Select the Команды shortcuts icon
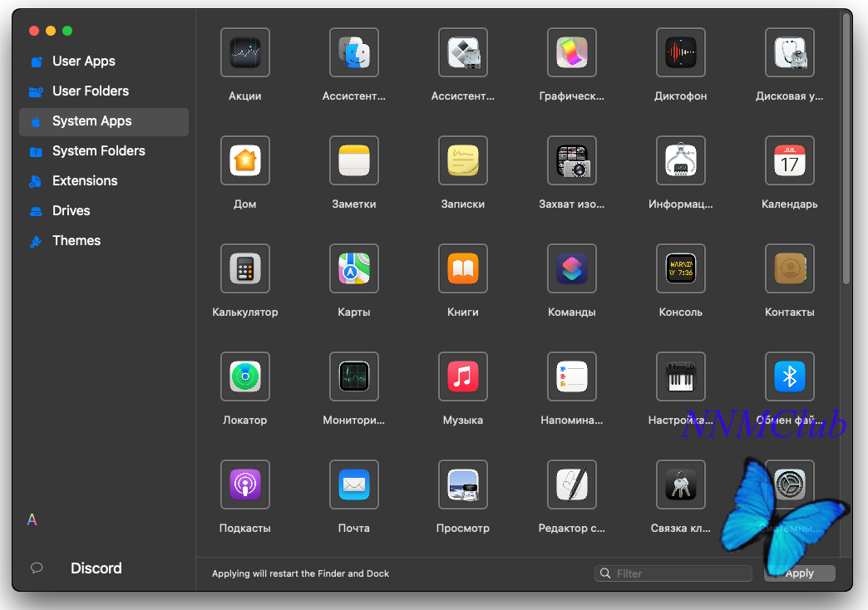Screen dimensions: 868x610 coord(572,268)
